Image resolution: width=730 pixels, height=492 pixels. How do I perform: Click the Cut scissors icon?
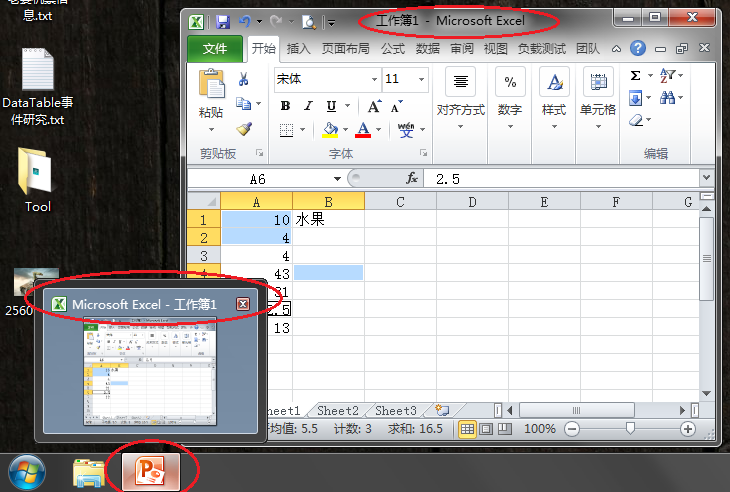tap(243, 79)
